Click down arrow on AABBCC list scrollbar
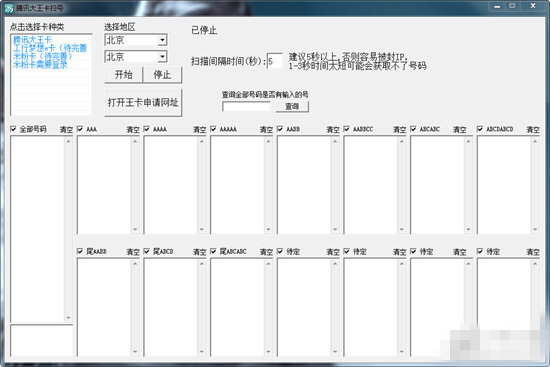 point(402,229)
